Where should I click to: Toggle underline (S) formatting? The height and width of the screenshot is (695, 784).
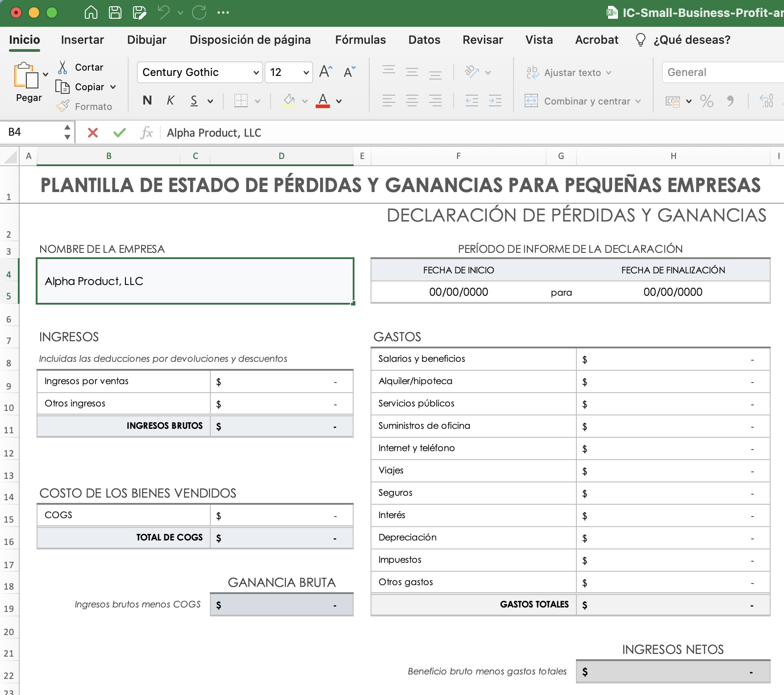(194, 100)
